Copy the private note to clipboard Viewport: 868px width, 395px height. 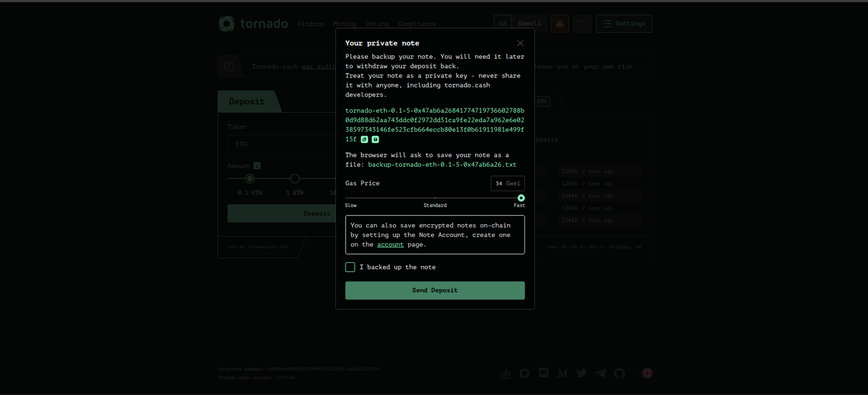[364, 140]
